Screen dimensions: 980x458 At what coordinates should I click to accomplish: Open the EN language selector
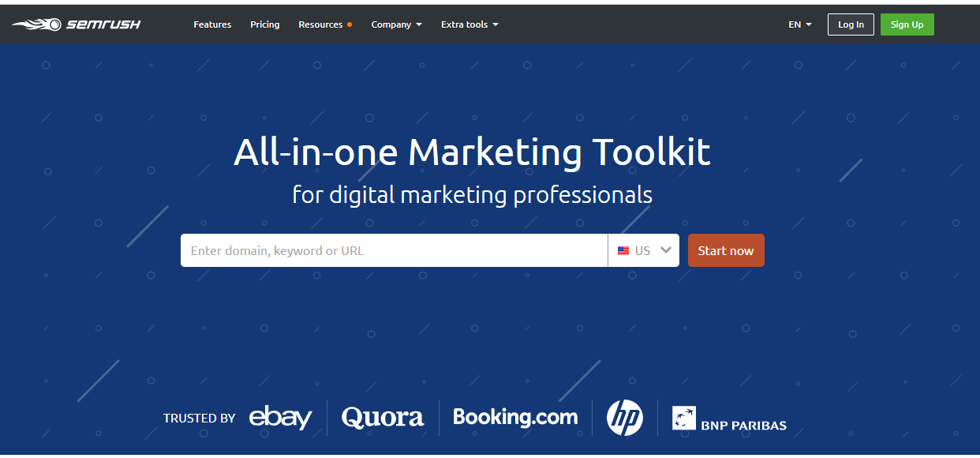pos(799,24)
